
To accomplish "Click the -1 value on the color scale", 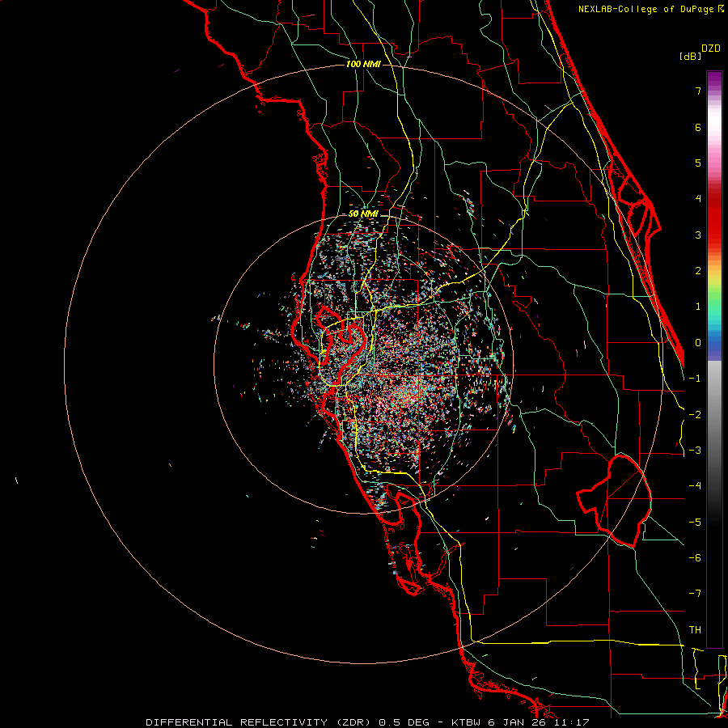I will 695,379.
